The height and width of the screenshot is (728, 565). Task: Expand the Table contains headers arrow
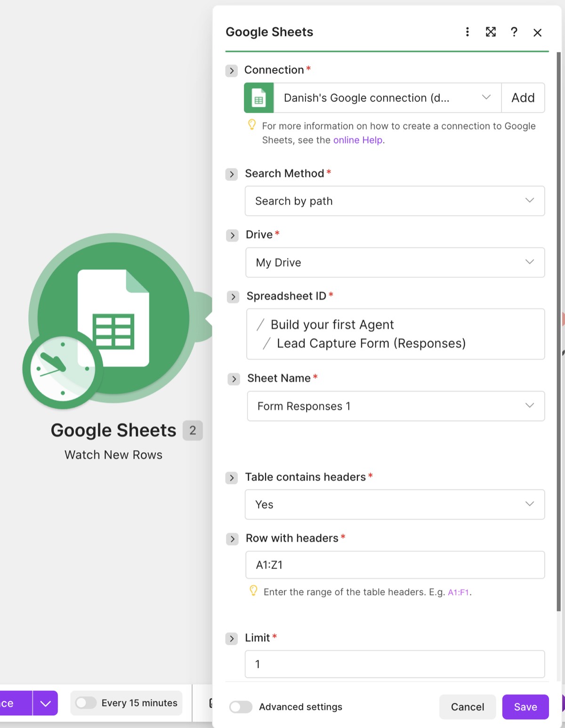pyautogui.click(x=231, y=478)
